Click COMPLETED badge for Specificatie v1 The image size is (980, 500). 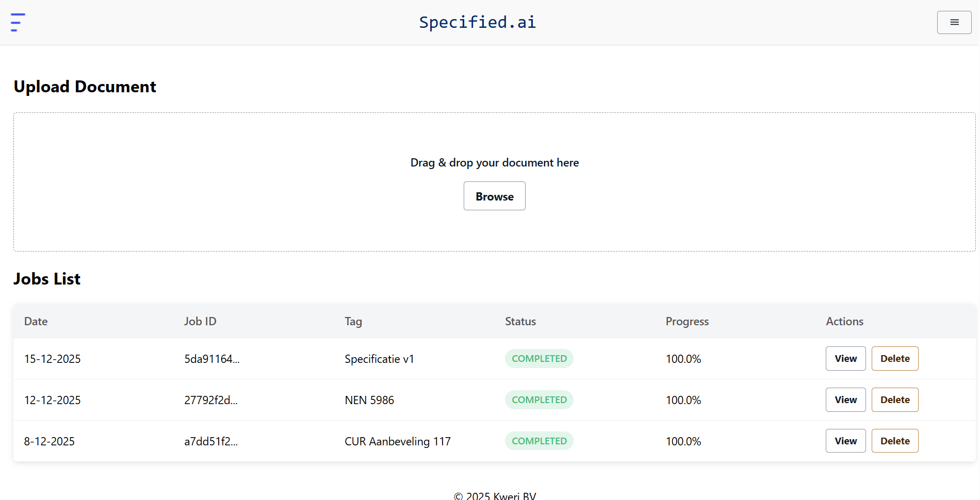(539, 359)
